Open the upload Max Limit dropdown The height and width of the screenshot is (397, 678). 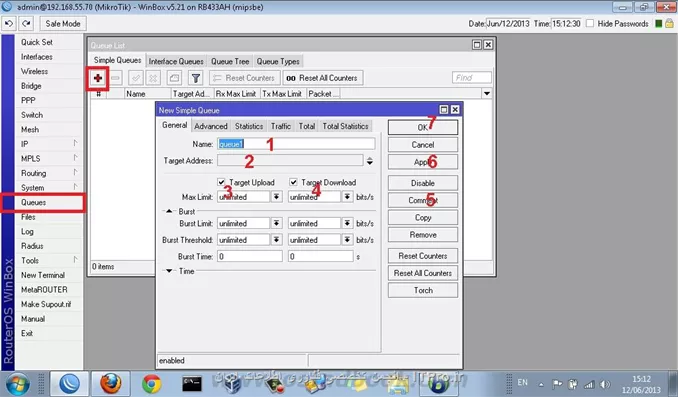click(x=276, y=197)
